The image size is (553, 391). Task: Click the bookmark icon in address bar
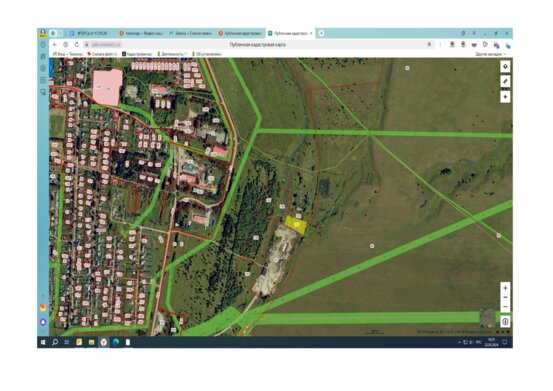[x=429, y=44]
